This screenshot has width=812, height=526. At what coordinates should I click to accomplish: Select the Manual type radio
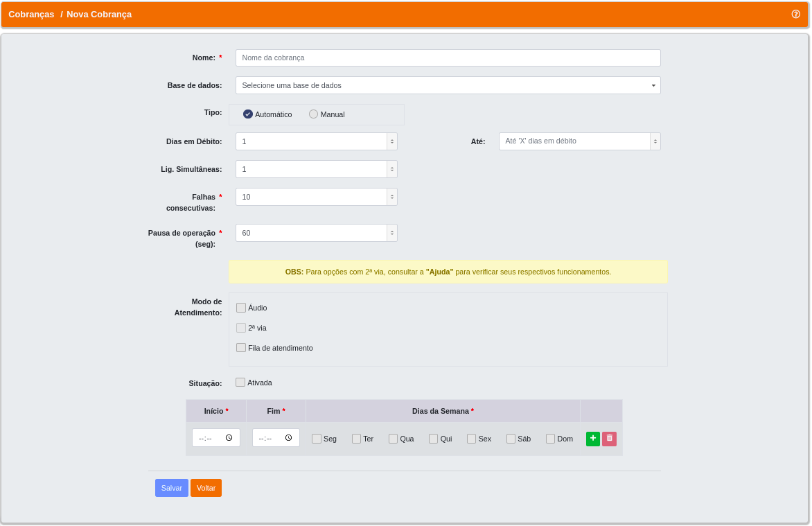click(313, 114)
